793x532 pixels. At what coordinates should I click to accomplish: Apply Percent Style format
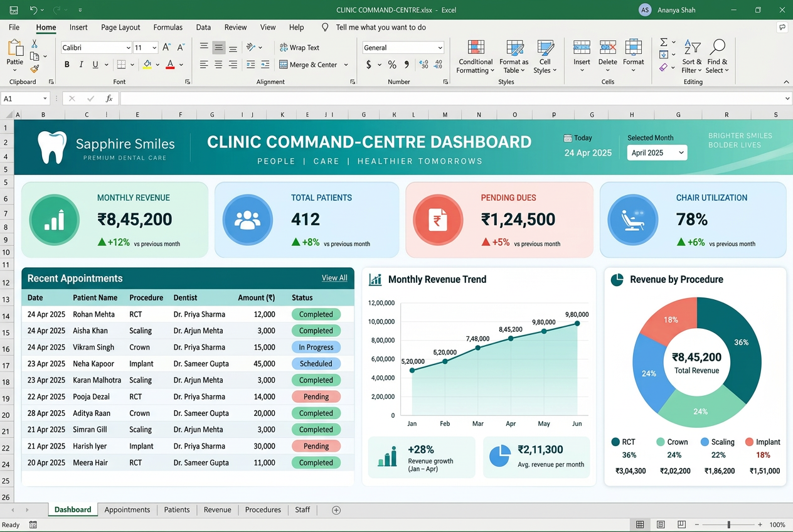tap(392, 65)
